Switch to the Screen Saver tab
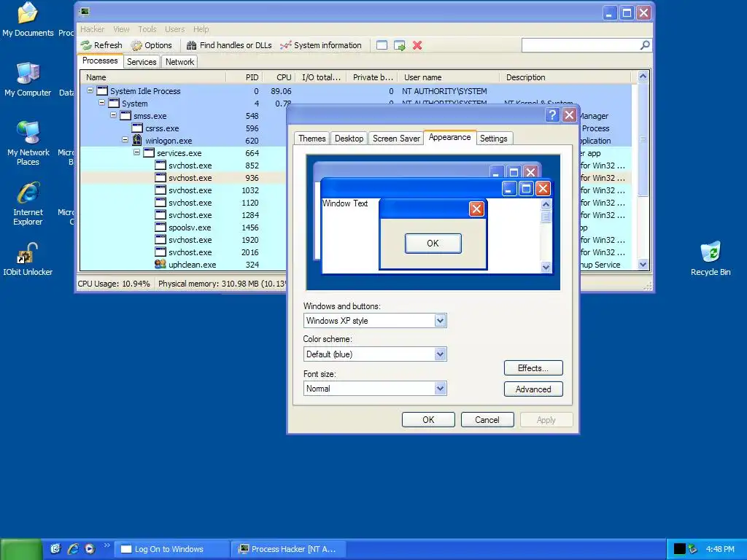This screenshot has height=560, width=747. (x=396, y=139)
